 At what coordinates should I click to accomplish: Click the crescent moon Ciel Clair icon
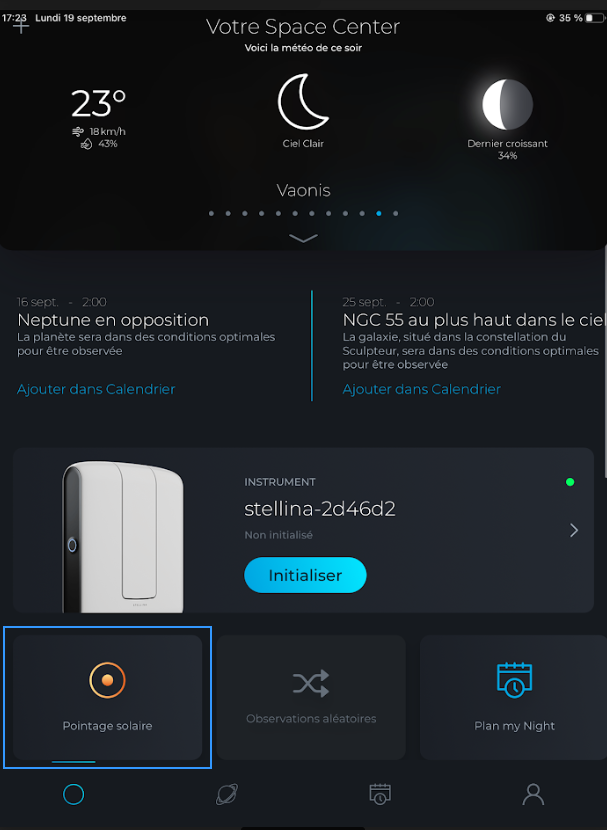(x=303, y=102)
